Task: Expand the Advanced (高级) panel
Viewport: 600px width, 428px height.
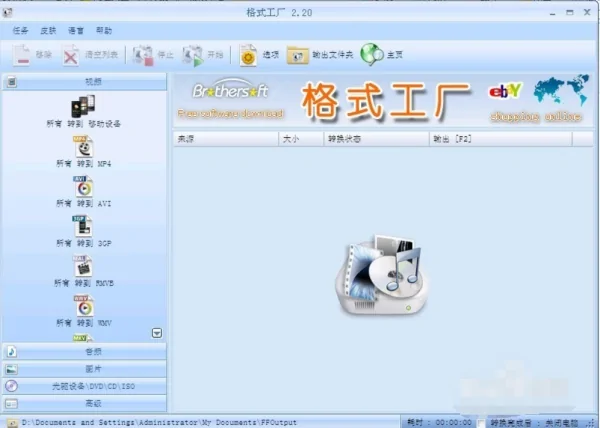Action: (x=85, y=404)
